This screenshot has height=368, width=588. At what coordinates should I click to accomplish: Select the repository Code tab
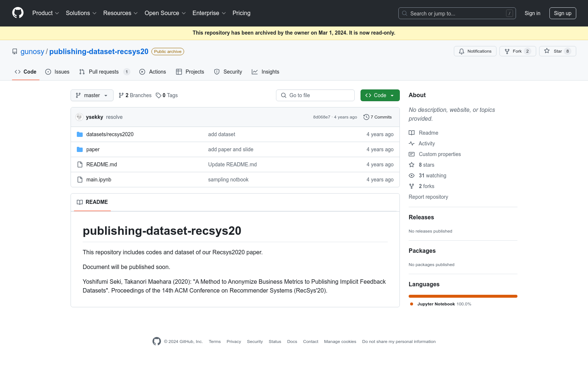(x=26, y=72)
